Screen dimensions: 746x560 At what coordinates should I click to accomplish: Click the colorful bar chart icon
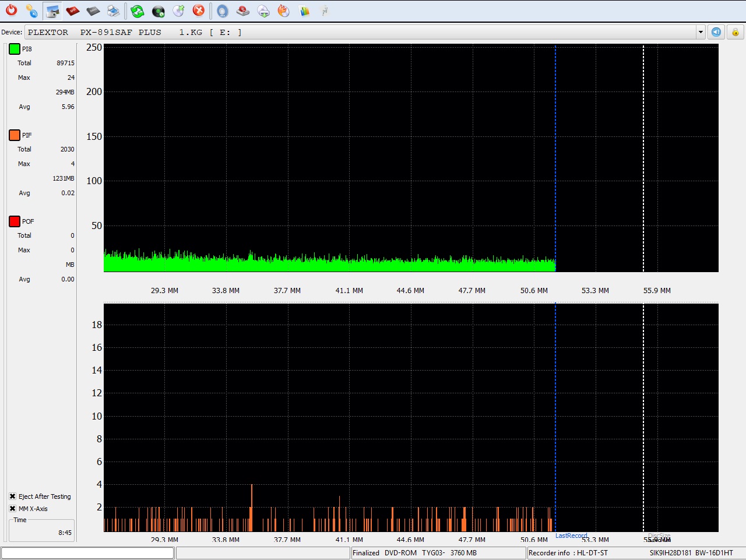[304, 10]
